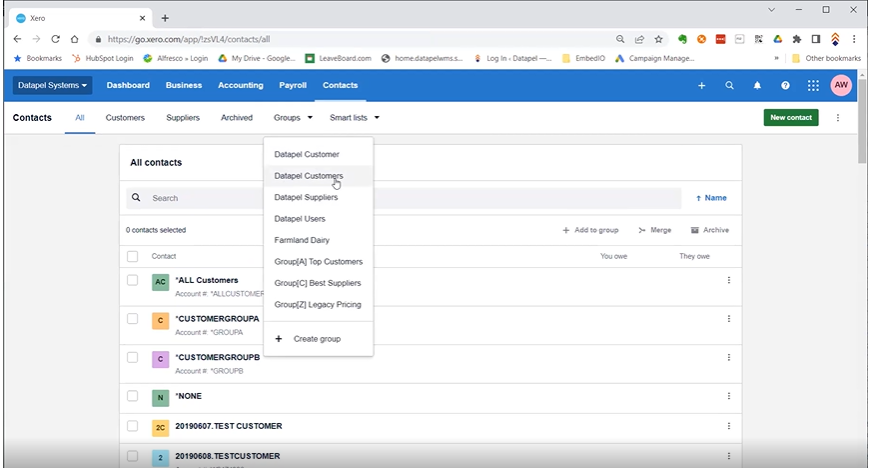Image resolution: width=869 pixels, height=468 pixels.
Task: Open row options for *NONE contact
Action: [729, 396]
